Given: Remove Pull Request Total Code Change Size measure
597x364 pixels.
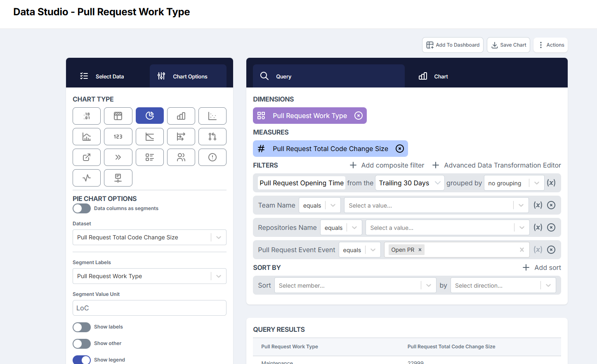Looking at the screenshot, I should tap(400, 149).
